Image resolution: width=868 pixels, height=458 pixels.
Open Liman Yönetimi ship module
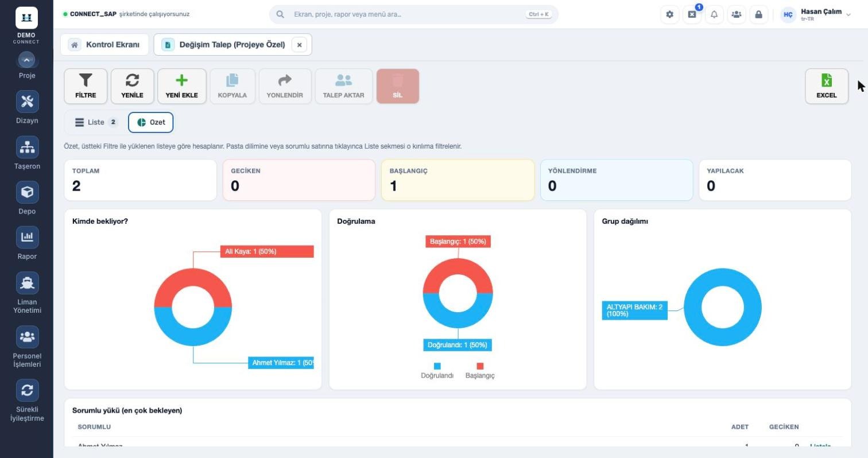27,293
